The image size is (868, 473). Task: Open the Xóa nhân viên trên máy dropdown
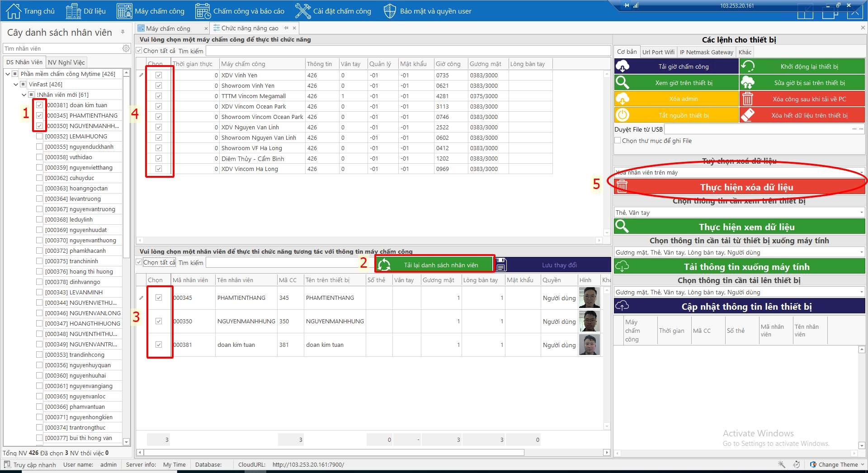tap(861, 173)
